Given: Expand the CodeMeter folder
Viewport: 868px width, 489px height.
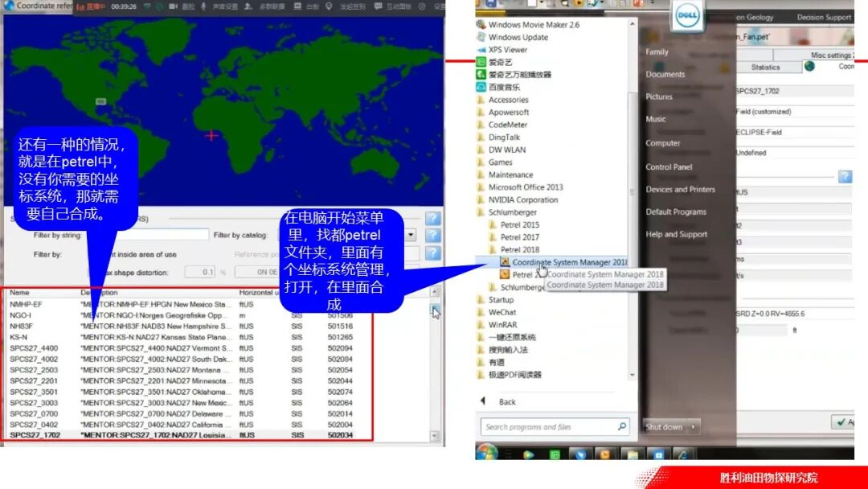Looking at the screenshot, I should tap(502, 125).
